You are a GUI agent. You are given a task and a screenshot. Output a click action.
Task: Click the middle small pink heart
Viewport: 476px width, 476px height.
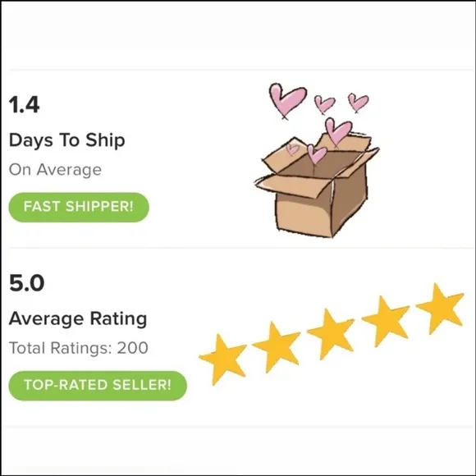point(324,104)
